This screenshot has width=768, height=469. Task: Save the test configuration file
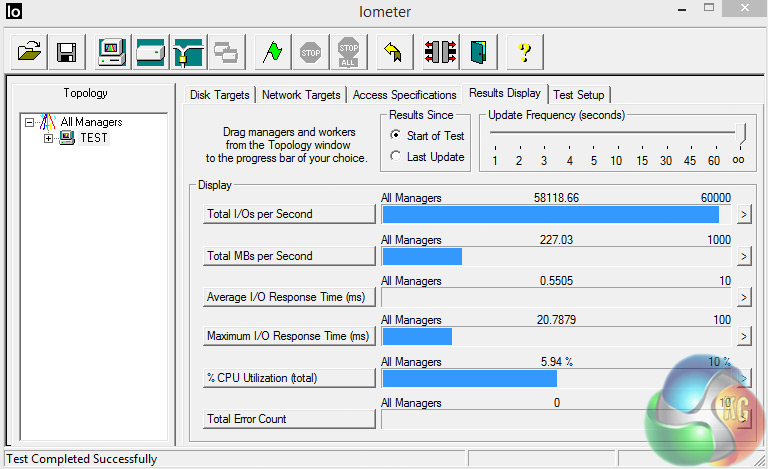tap(67, 51)
